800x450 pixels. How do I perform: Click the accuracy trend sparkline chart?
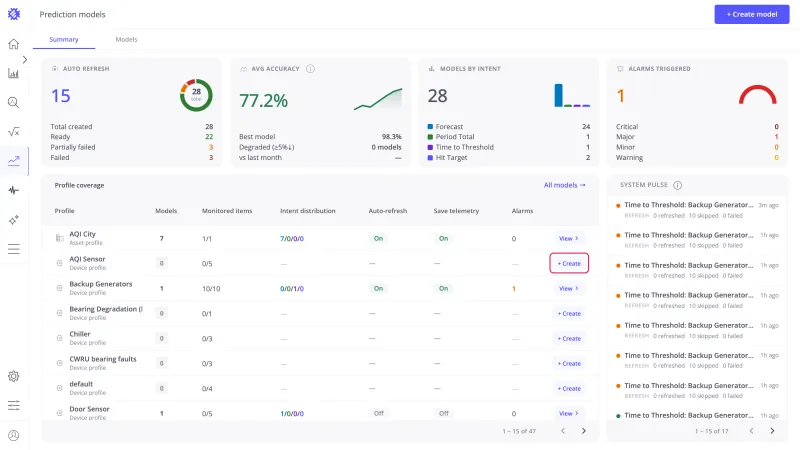point(378,99)
